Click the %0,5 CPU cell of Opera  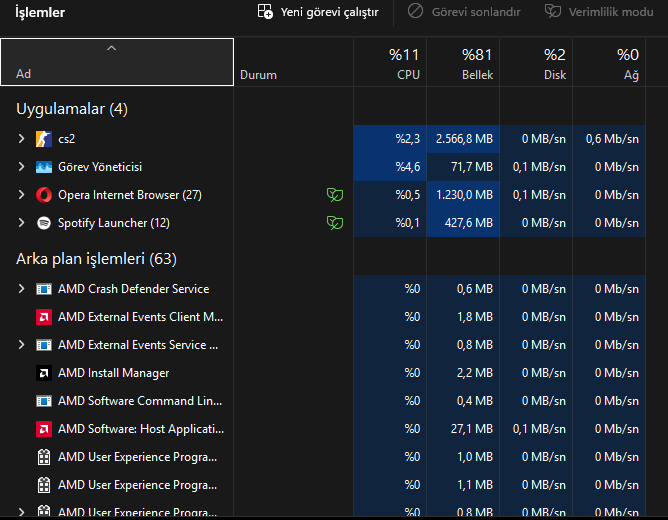click(390, 195)
